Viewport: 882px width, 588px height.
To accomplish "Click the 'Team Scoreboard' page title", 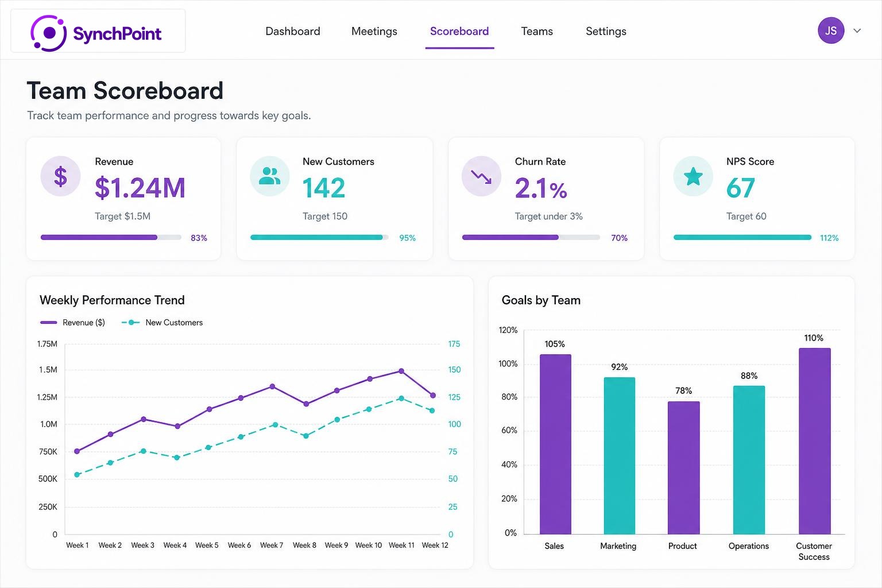I will 125,91.
